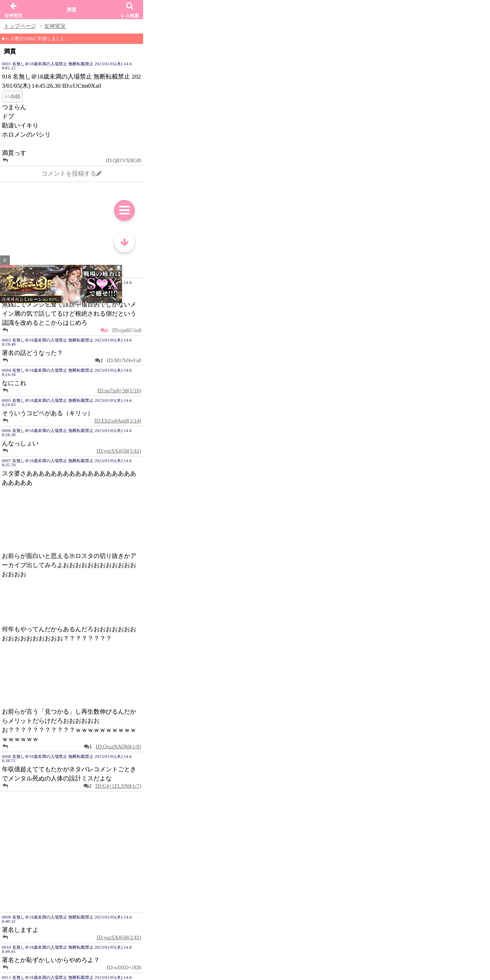Open レス検索 search icon
This screenshot has height=980, width=490.
coord(130,10)
